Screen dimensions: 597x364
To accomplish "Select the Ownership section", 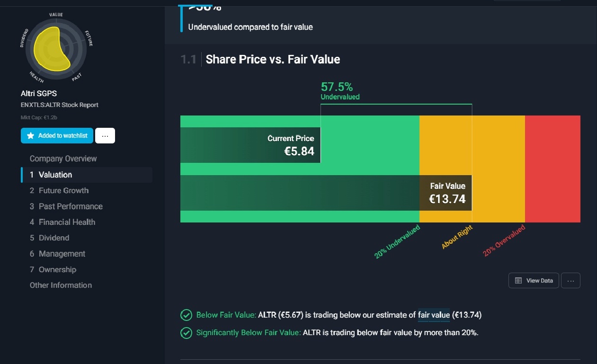I will [57, 269].
